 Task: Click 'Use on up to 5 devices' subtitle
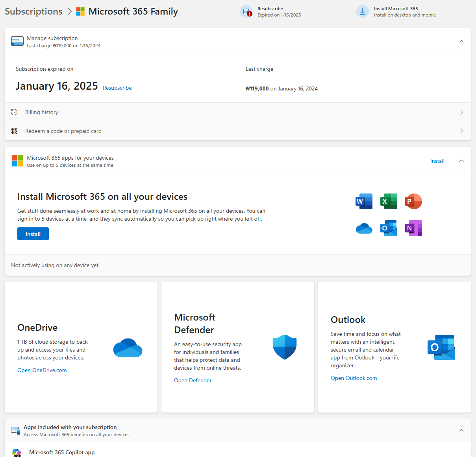pos(70,165)
